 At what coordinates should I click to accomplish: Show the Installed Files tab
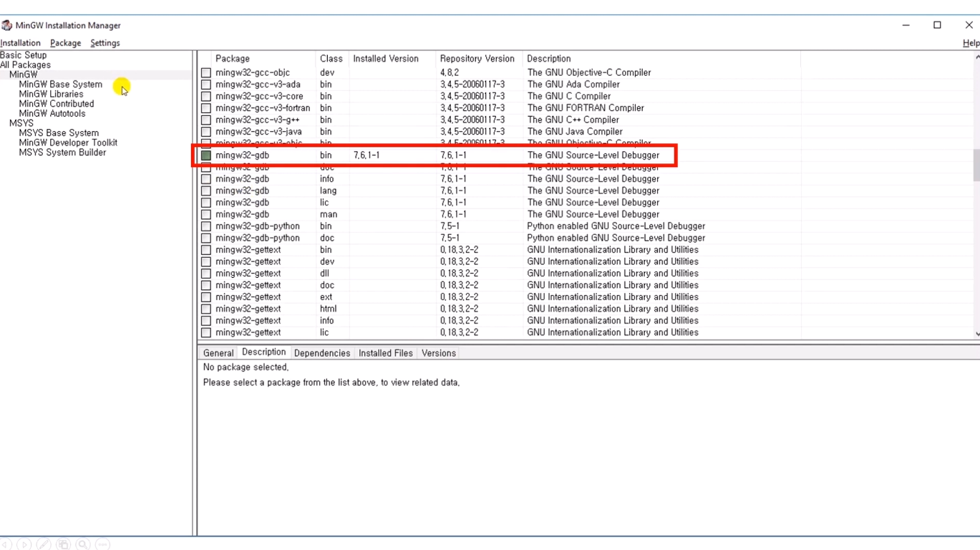click(x=385, y=353)
